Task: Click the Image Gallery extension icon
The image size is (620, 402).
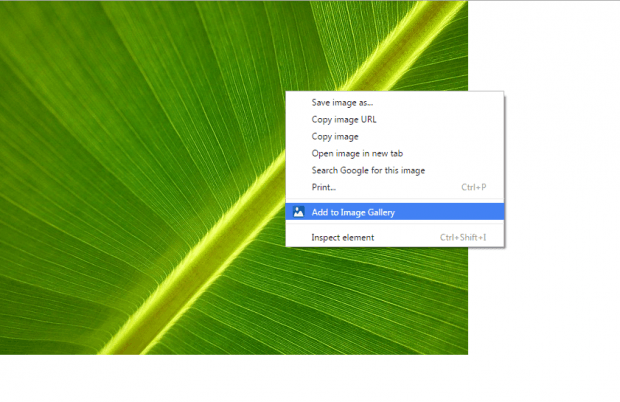Action: pyautogui.click(x=299, y=212)
